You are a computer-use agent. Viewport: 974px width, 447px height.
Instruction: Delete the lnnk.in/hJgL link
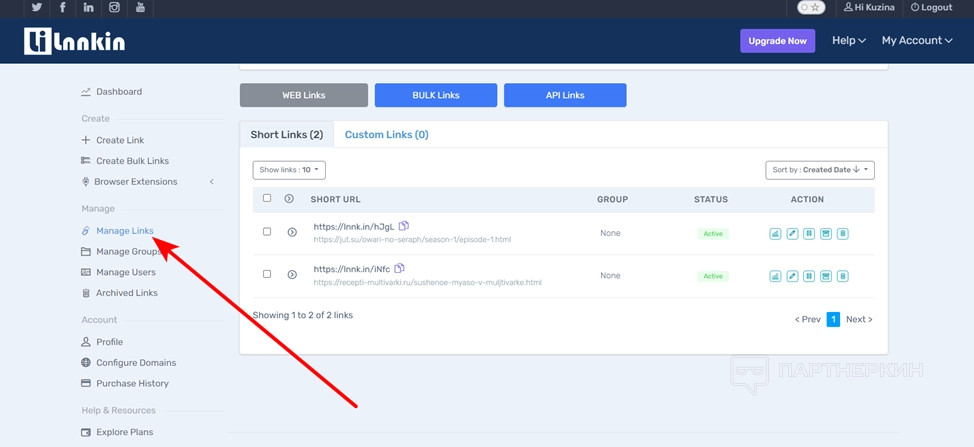[x=843, y=233]
